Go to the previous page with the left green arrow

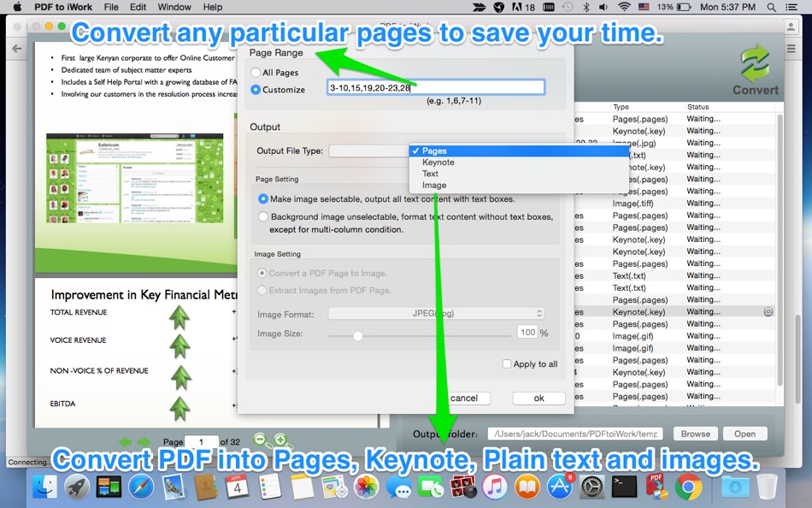pyautogui.click(x=125, y=441)
